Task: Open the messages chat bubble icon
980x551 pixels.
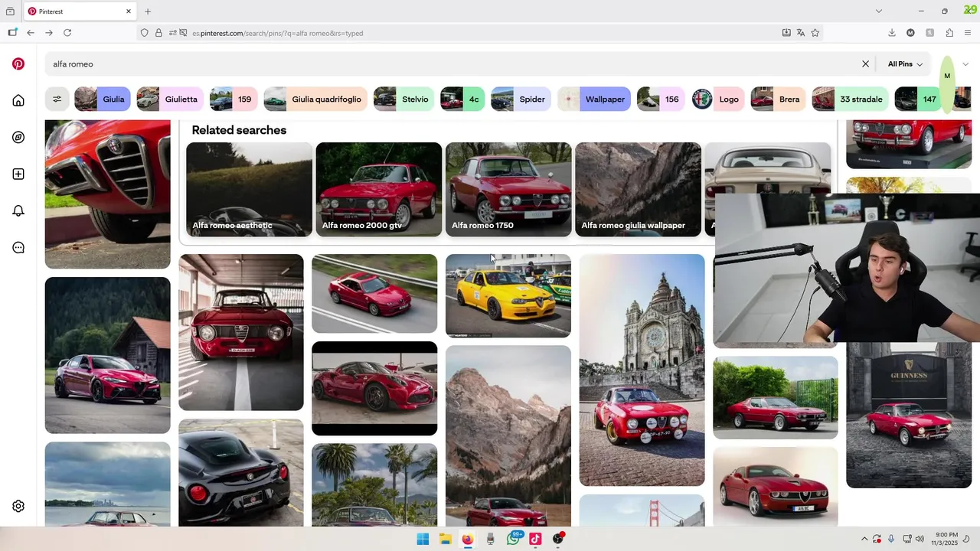Action: (x=18, y=247)
